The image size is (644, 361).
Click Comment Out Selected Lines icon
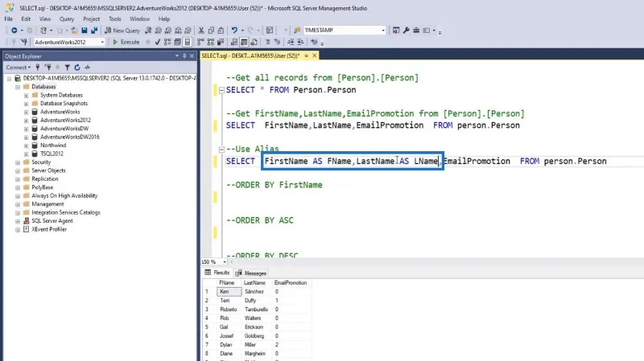(267, 42)
